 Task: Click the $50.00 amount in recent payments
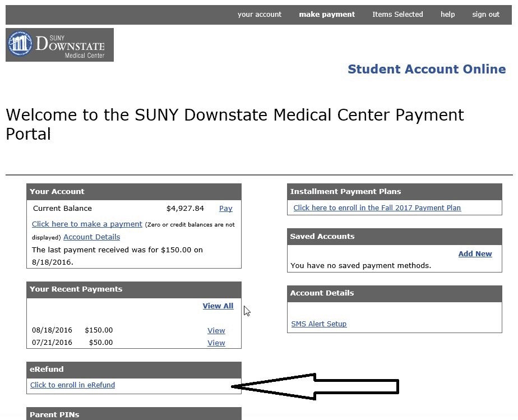(x=101, y=343)
